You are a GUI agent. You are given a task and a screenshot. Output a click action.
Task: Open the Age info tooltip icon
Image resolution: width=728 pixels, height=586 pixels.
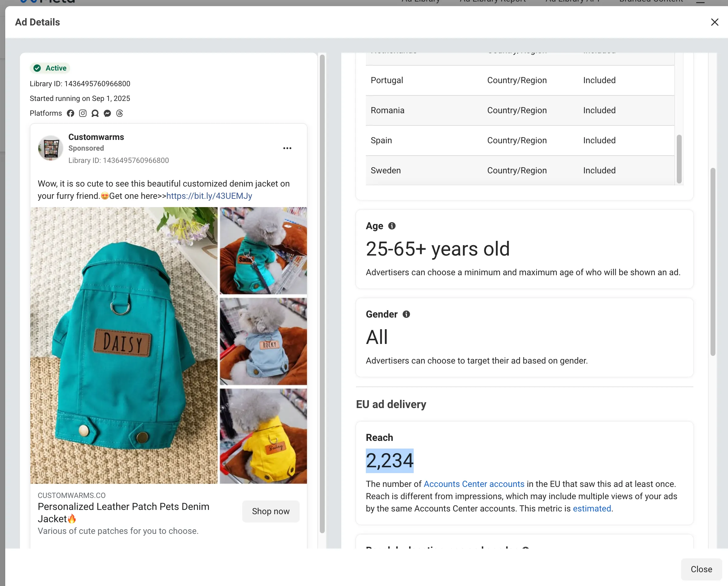392,226
